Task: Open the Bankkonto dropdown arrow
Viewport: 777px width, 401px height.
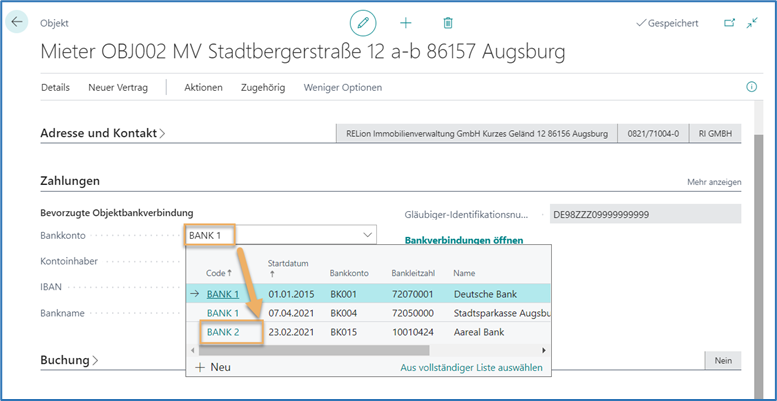Action: 367,235
